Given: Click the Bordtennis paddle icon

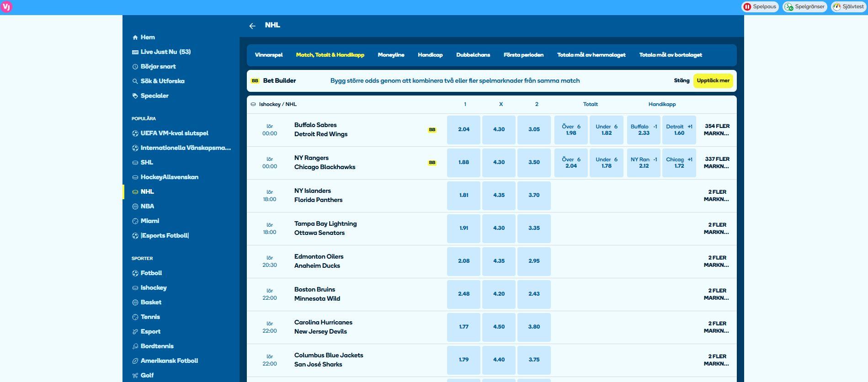Looking at the screenshot, I should (x=135, y=346).
